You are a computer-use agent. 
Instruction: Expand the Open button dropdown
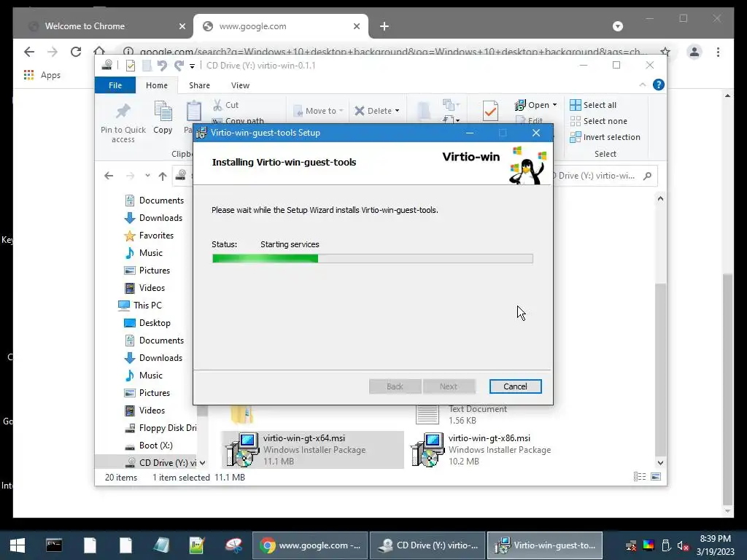[554, 105]
